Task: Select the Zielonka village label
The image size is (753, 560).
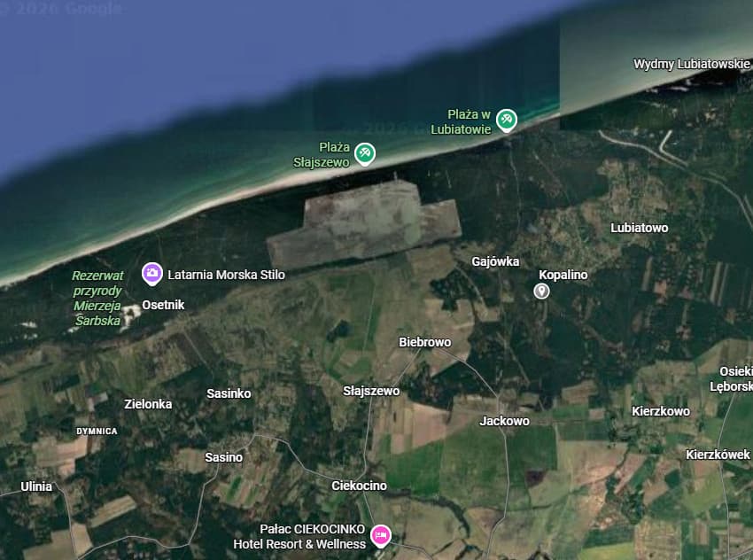Action: [148, 404]
